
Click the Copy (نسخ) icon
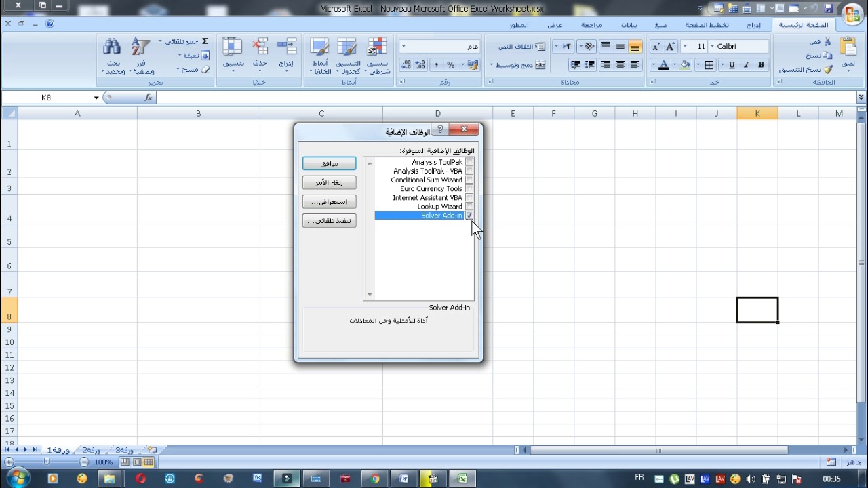827,55
